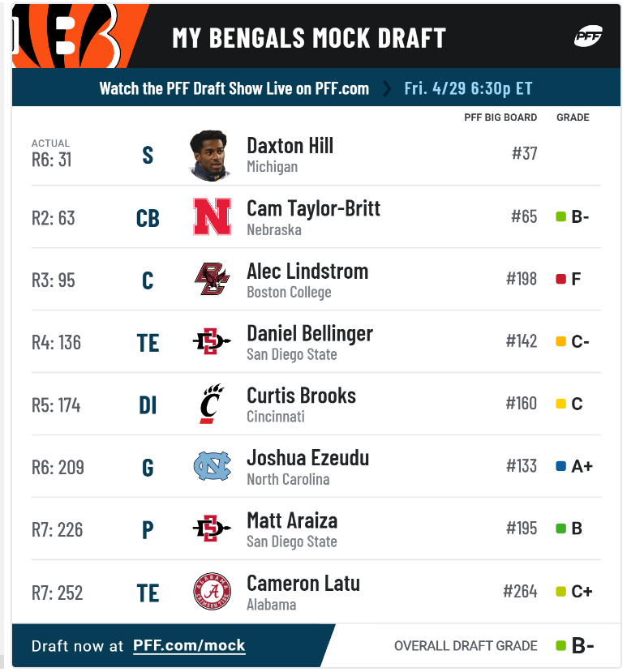The image size is (627, 672).
Task: Click the Alabama Crimson Tide logo
Action: pyautogui.click(x=212, y=592)
